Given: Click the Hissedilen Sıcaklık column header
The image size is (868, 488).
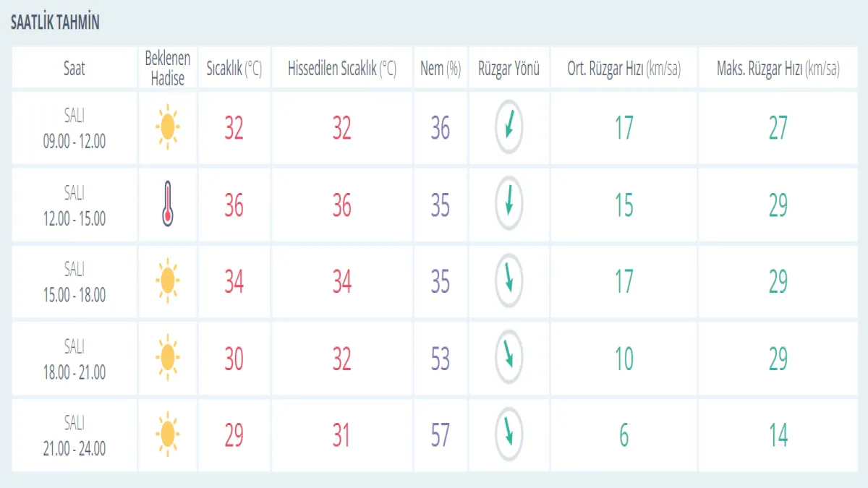Looking at the screenshot, I should click(x=342, y=69).
